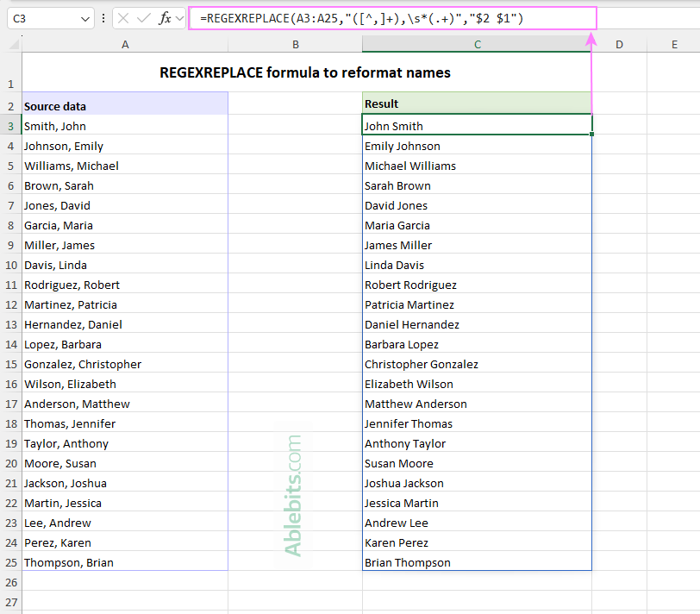700x614 pixels.
Task: Click result cell 'Maria Garcia'
Action: pos(477,223)
